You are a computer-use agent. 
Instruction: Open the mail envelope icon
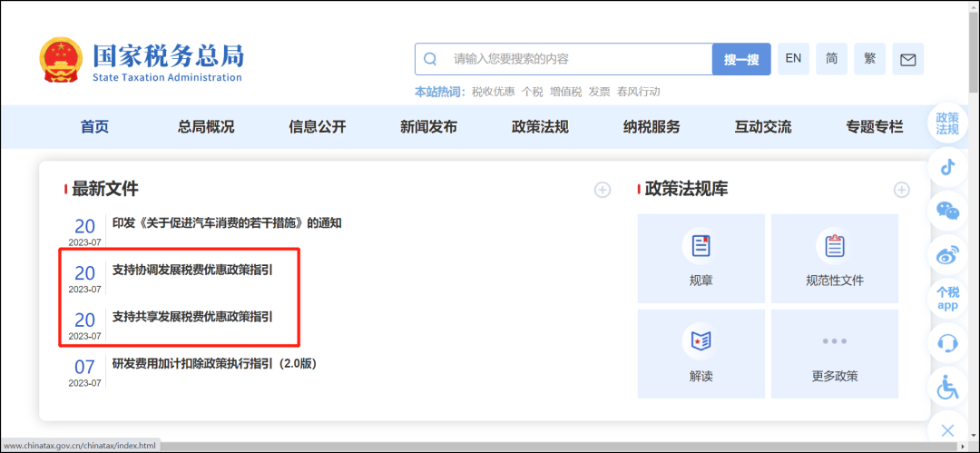click(907, 59)
